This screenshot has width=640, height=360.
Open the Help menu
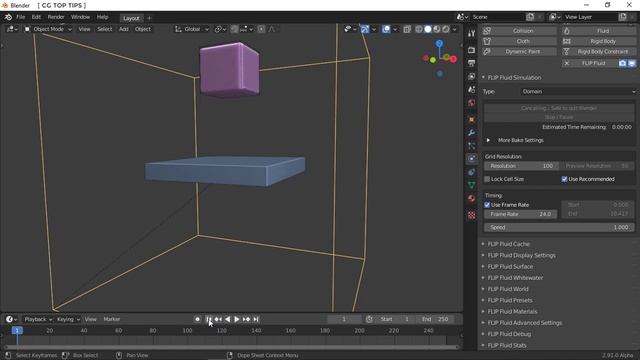point(102,17)
